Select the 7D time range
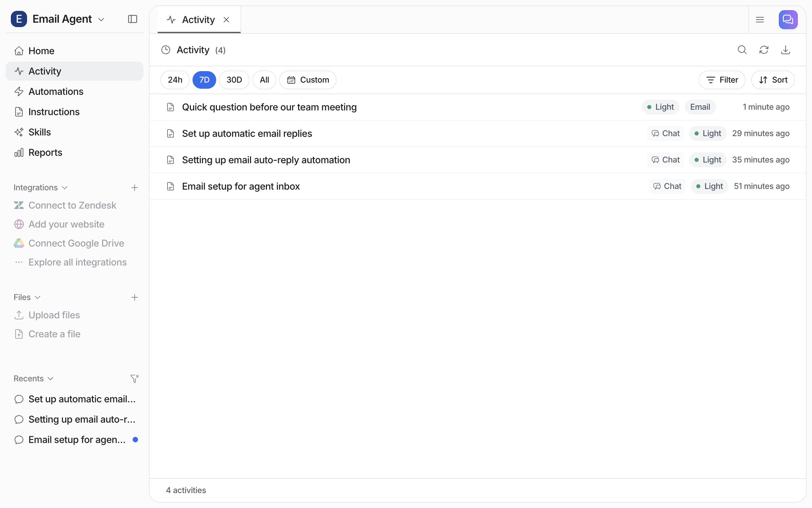 coord(204,80)
